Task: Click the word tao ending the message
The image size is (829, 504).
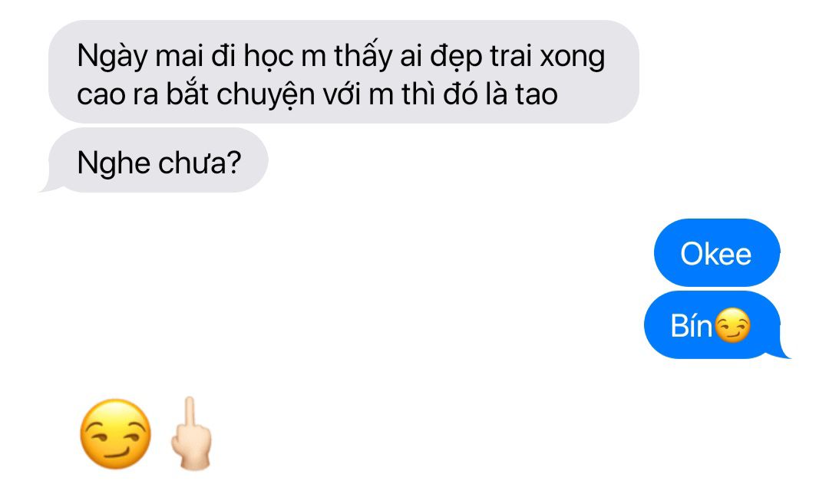Action: [x=536, y=95]
